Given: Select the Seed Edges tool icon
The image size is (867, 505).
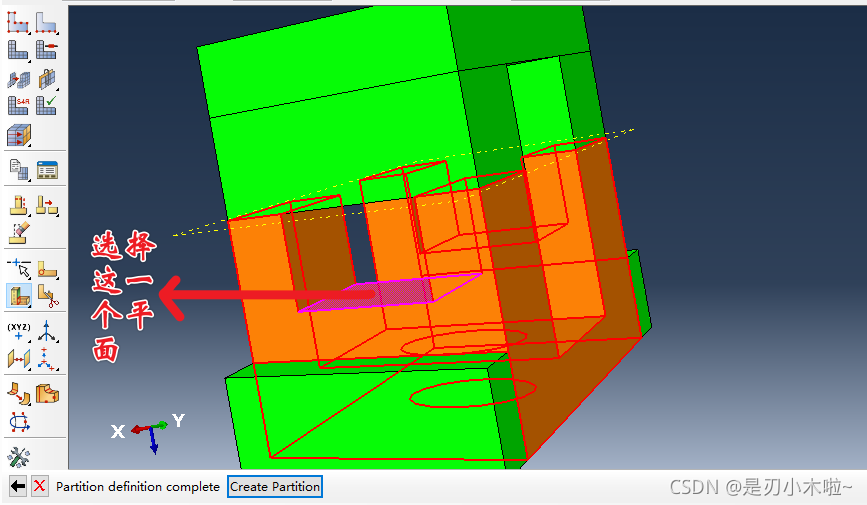Looking at the screenshot, I should 47,21.
